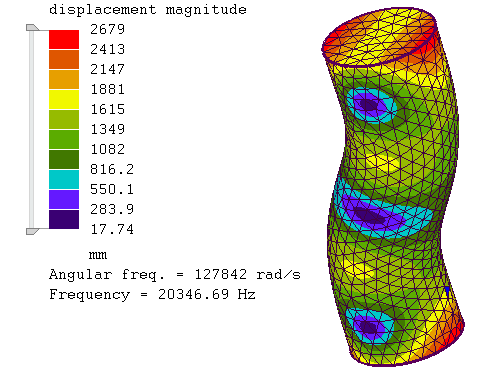Click the vertical legend range slider bar
483x386 pixels.
[x=31, y=130]
